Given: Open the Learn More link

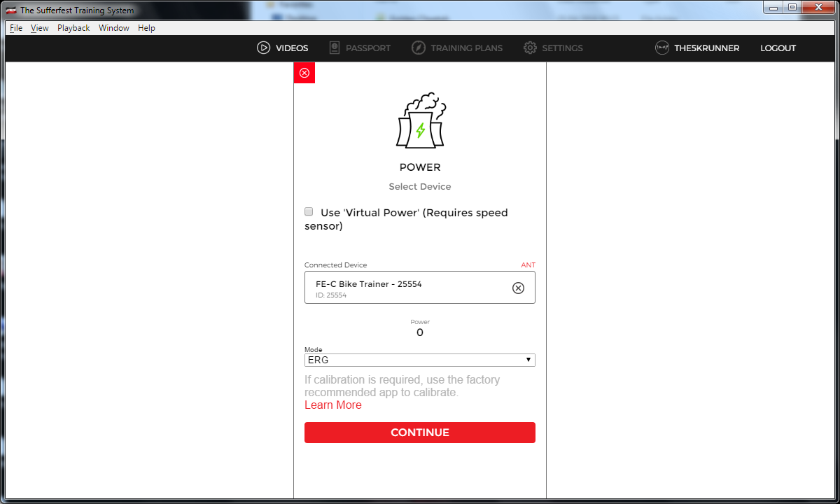Looking at the screenshot, I should tap(333, 405).
